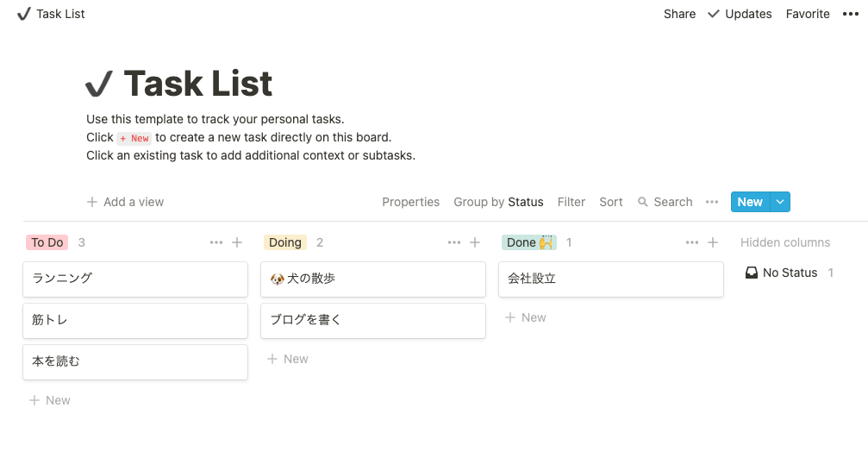Click the Updates checkmark icon

pos(714,14)
